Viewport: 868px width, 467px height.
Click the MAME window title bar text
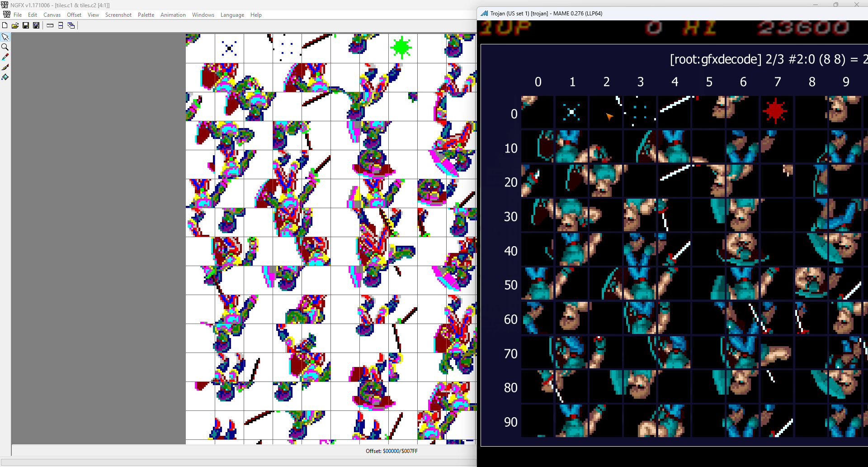(x=546, y=14)
